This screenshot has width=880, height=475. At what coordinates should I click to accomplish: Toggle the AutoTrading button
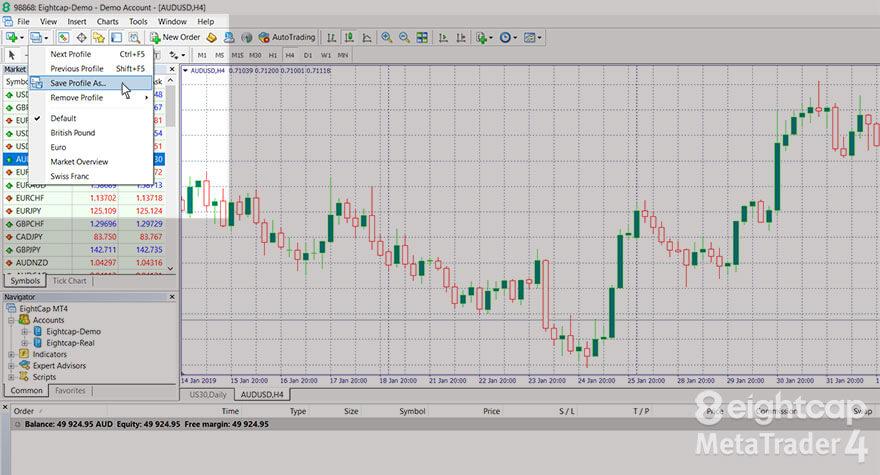[287, 38]
